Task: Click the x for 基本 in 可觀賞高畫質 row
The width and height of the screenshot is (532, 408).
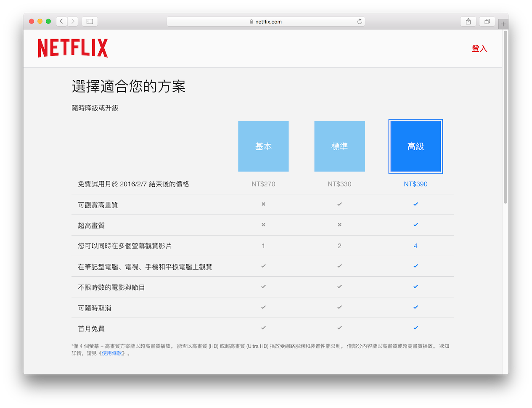Action: 263,204
